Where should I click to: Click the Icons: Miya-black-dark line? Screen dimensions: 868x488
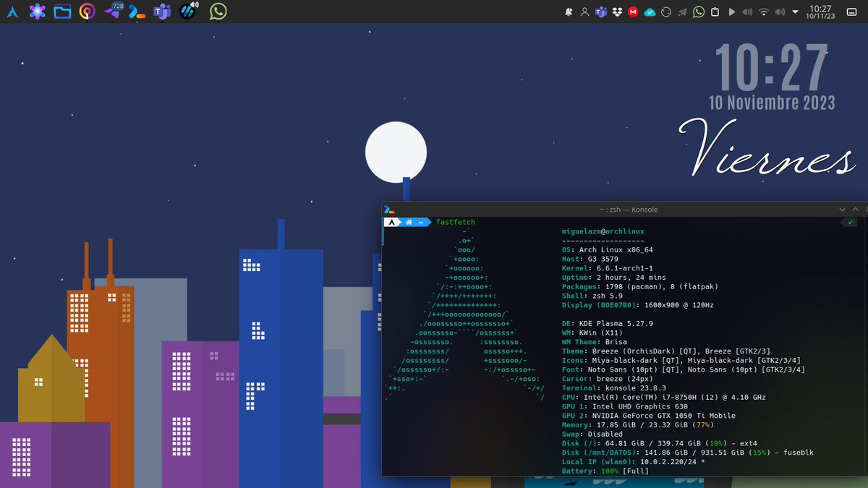point(681,360)
